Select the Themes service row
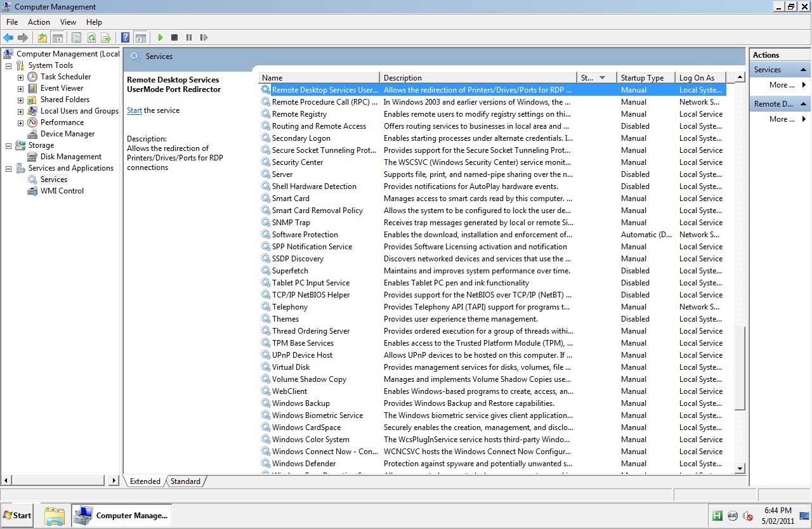 click(492, 319)
